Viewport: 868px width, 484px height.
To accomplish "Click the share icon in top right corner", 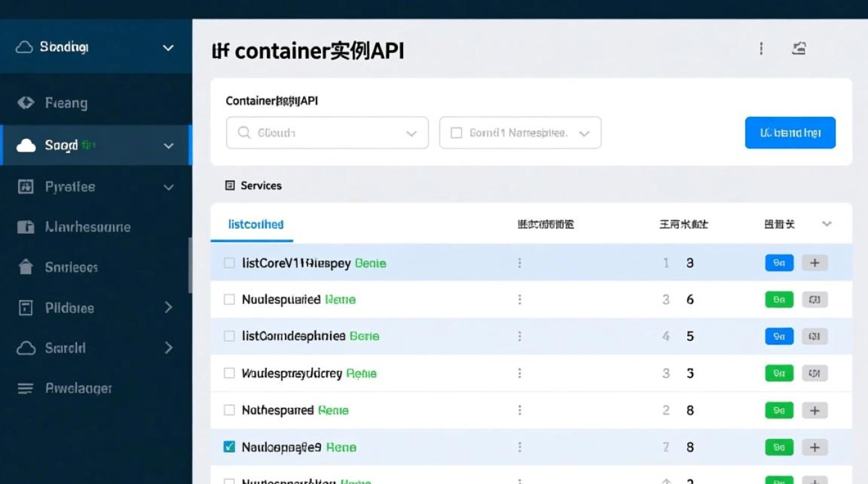I will [x=799, y=48].
